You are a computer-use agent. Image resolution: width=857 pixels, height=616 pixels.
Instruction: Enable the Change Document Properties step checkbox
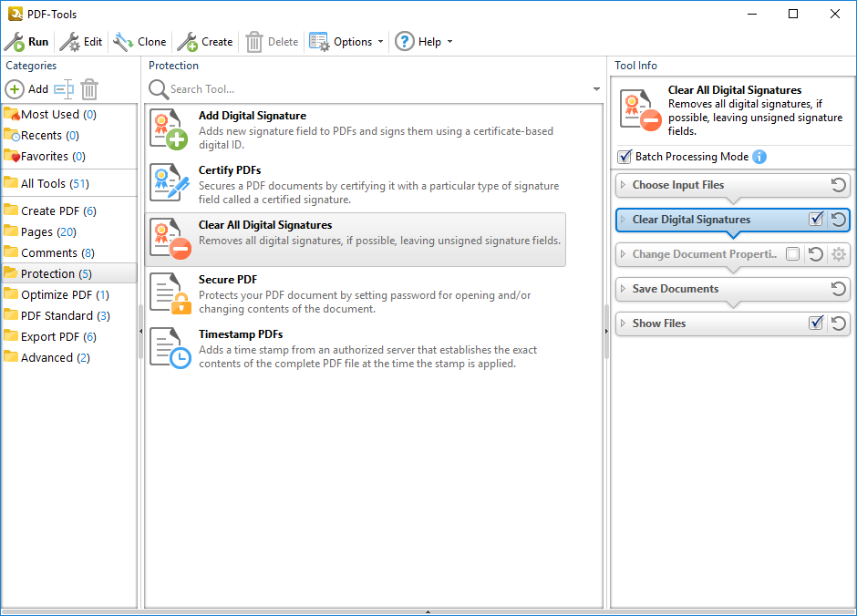pos(793,254)
